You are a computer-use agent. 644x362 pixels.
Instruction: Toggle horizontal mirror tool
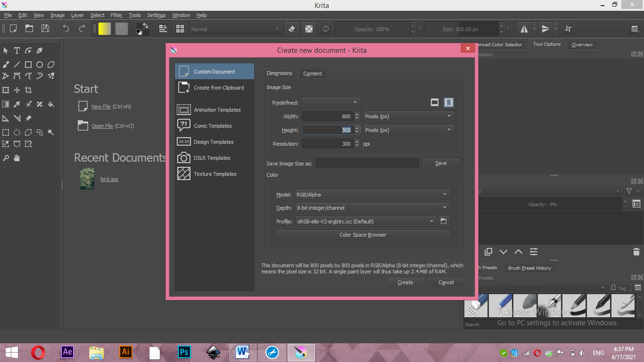coord(524,29)
